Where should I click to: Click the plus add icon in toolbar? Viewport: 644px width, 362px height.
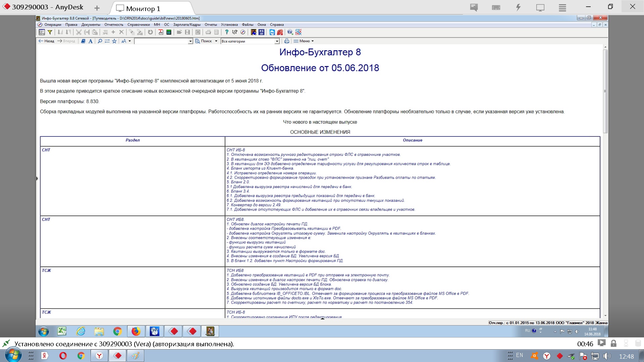tap(113, 32)
